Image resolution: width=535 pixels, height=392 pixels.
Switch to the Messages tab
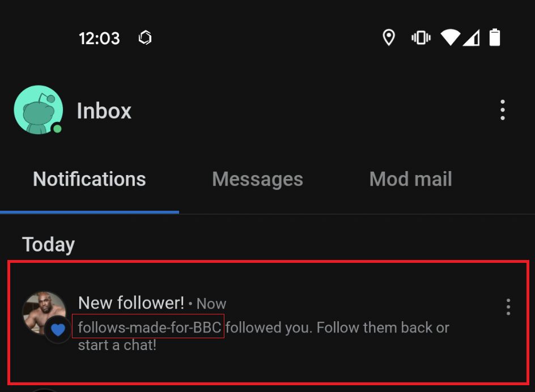[257, 178]
